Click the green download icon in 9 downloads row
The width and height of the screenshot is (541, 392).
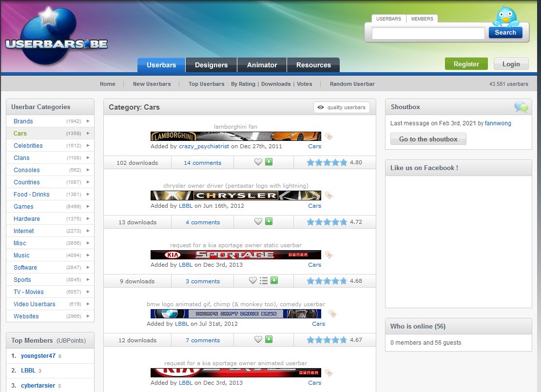[274, 280]
